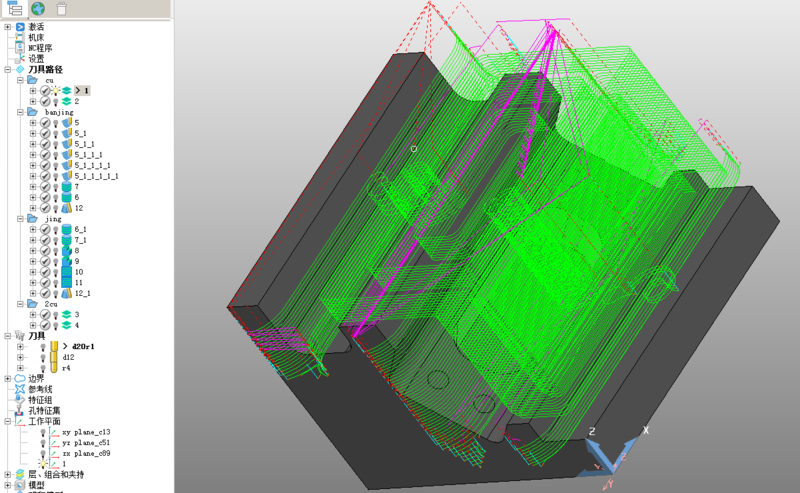Click the 工作平面 workplanes node icon
This screenshot has width=800, height=493.
pyautogui.click(x=20, y=421)
